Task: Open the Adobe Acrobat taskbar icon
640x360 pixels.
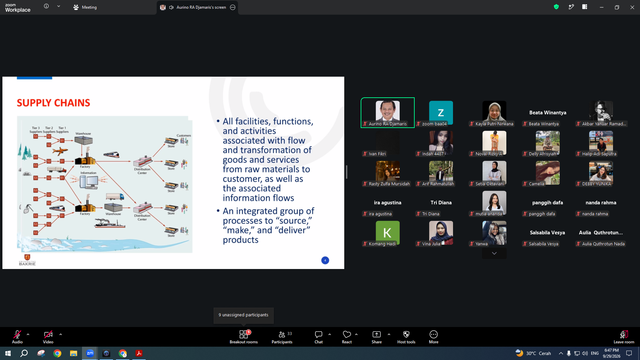Action: [x=139, y=353]
